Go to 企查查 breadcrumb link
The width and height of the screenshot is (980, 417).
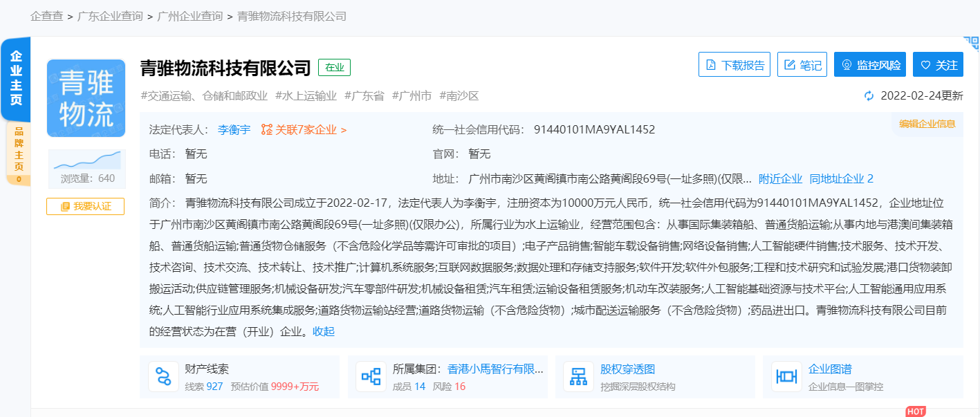click(x=47, y=16)
